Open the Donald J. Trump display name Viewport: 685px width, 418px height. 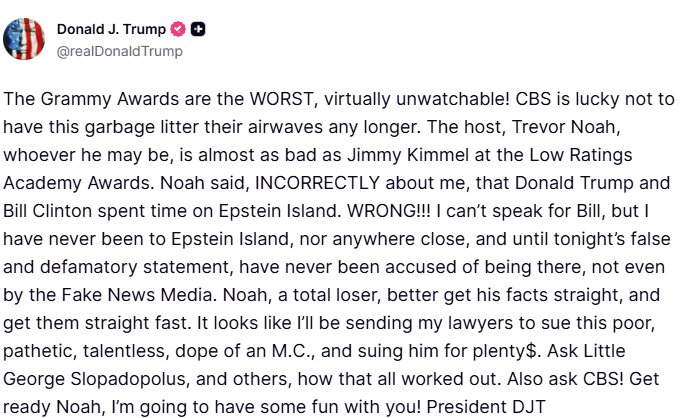click(x=111, y=29)
